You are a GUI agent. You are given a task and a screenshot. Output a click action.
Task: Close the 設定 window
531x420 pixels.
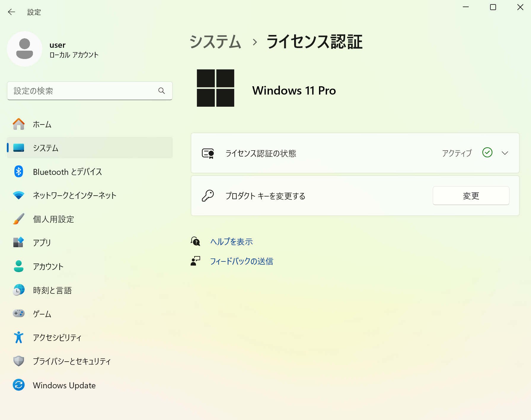[x=520, y=7]
